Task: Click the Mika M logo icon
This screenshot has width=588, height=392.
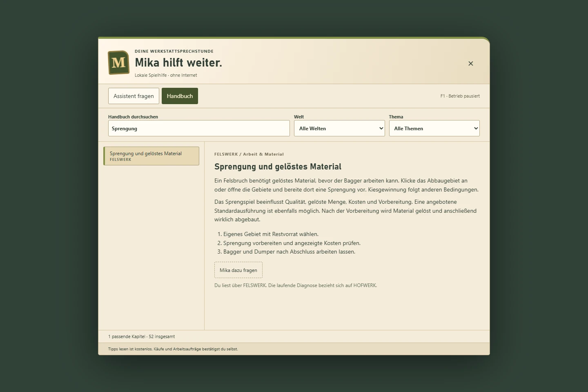Action: coord(118,62)
